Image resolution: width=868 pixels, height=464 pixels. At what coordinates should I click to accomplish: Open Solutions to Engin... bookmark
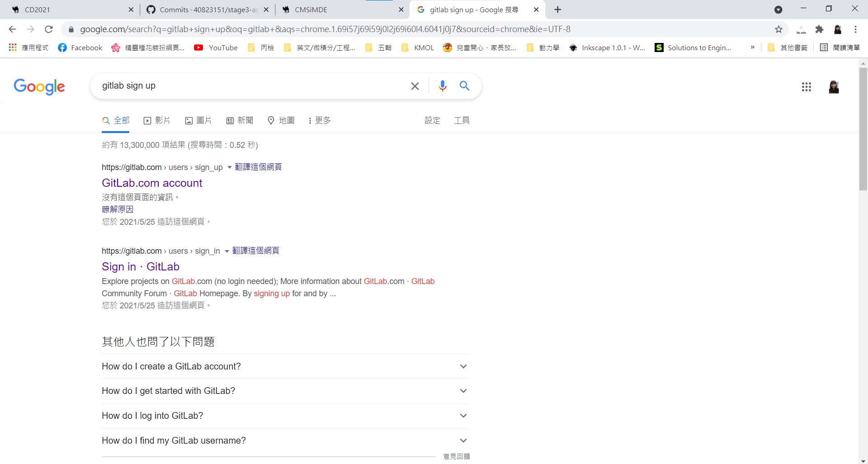point(693,47)
